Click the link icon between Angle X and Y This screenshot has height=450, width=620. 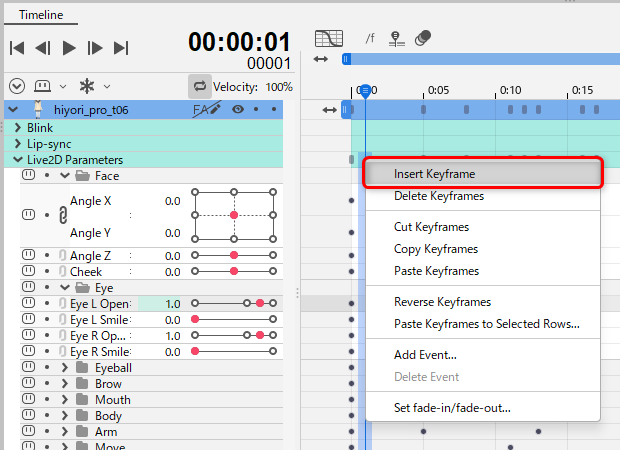(59, 215)
